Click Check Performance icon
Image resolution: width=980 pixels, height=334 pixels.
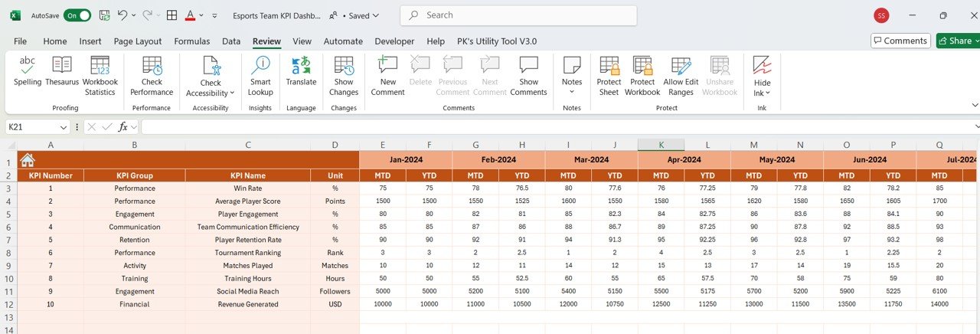(152, 65)
